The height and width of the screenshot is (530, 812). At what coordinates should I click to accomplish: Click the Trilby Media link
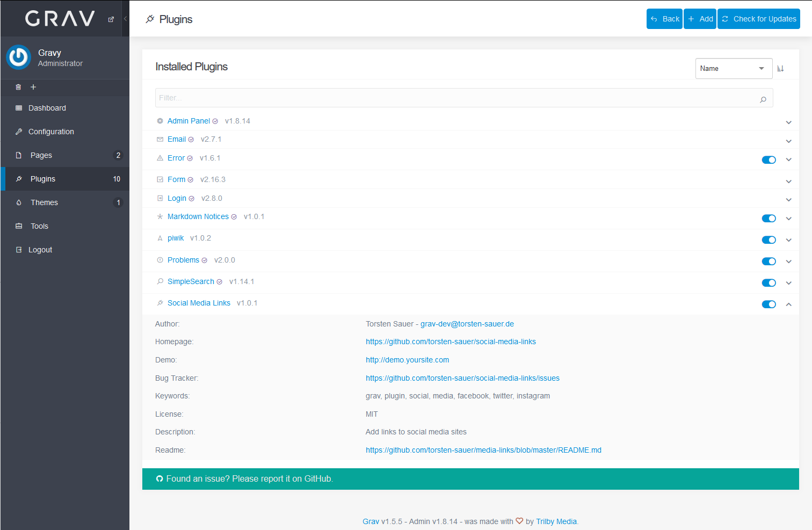click(x=556, y=521)
